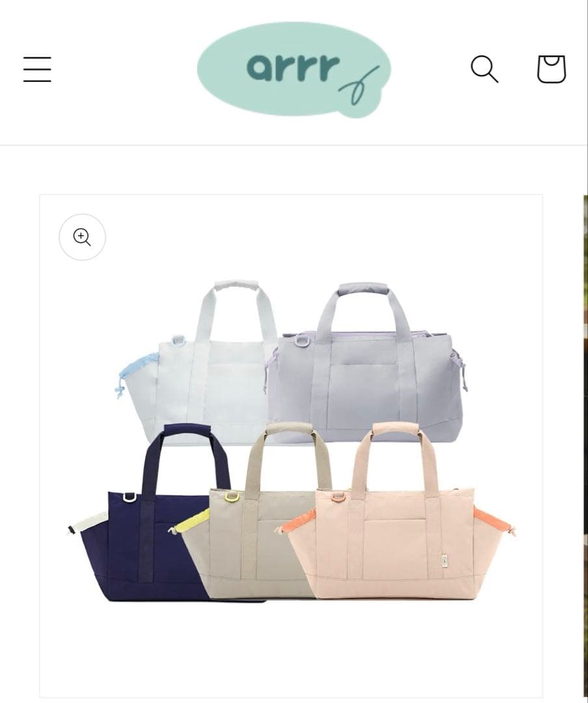Zoom the product image with magnifier-plus button
Image resolution: width=588 pixels, height=703 pixels.
point(83,237)
